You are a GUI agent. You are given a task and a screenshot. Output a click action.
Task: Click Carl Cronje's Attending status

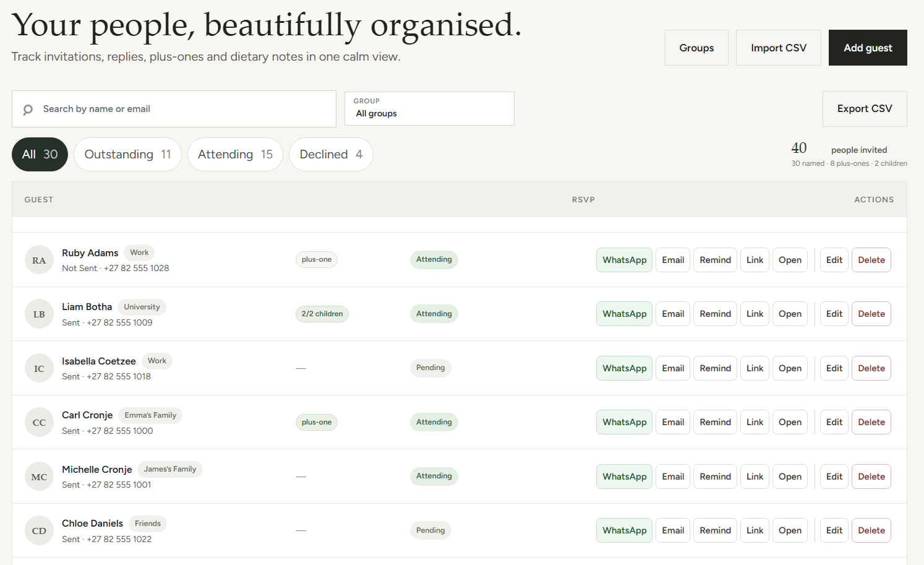(x=434, y=422)
